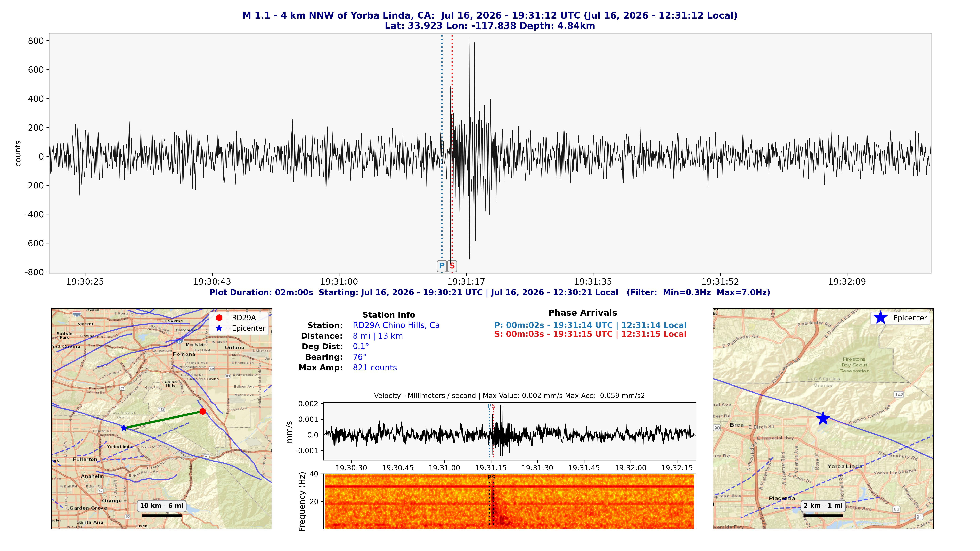Click the "0.1°" Deg Dist value
The height and width of the screenshot is (551, 980).
361,346
